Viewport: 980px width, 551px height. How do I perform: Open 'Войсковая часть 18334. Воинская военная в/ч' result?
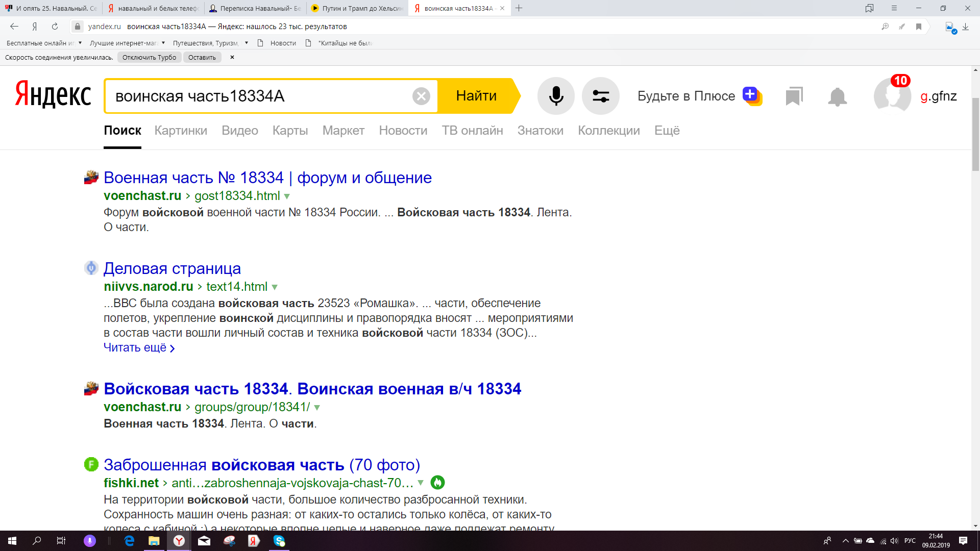[x=312, y=389]
